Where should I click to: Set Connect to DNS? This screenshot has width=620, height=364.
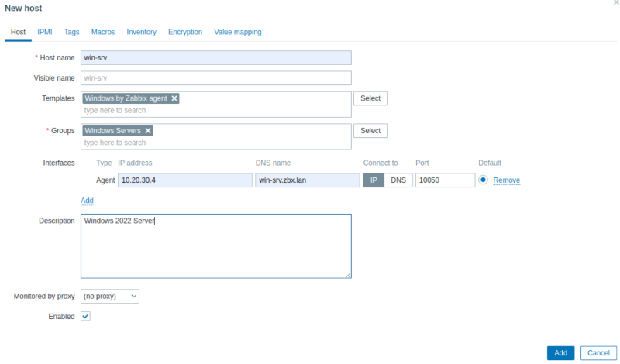point(398,180)
